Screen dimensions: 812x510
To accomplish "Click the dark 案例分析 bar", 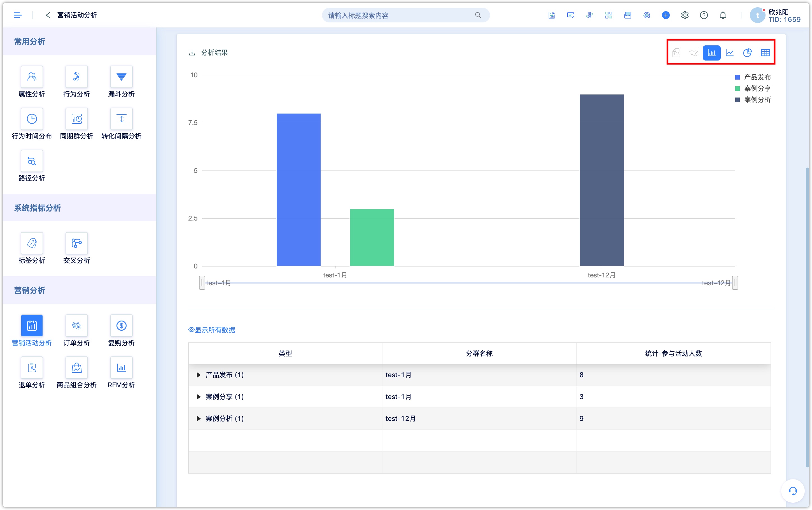I will coord(601,180).
